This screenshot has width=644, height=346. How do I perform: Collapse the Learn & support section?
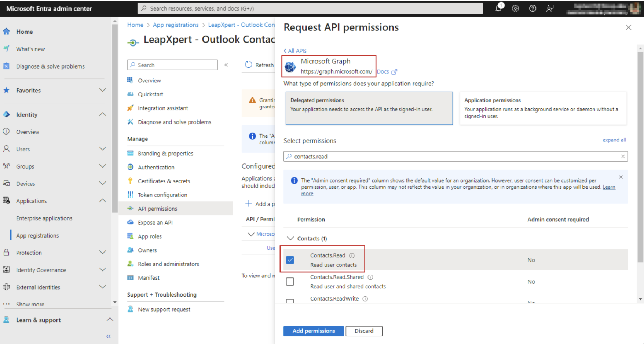(110, 320)
